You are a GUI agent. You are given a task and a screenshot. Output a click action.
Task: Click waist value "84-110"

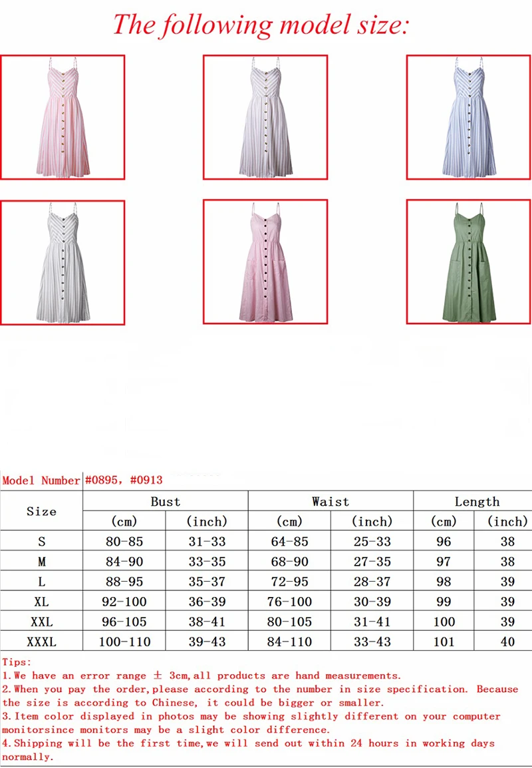[290, 642]
